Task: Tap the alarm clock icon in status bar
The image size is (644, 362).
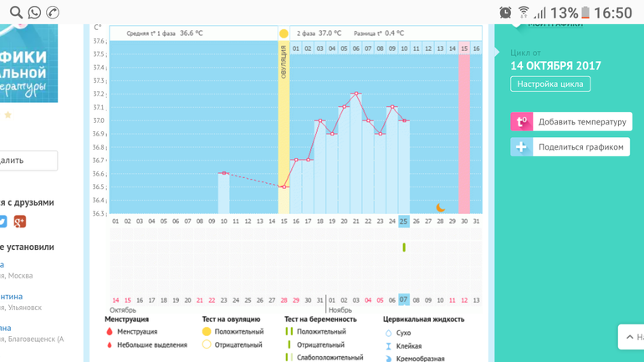Action: 505,13
